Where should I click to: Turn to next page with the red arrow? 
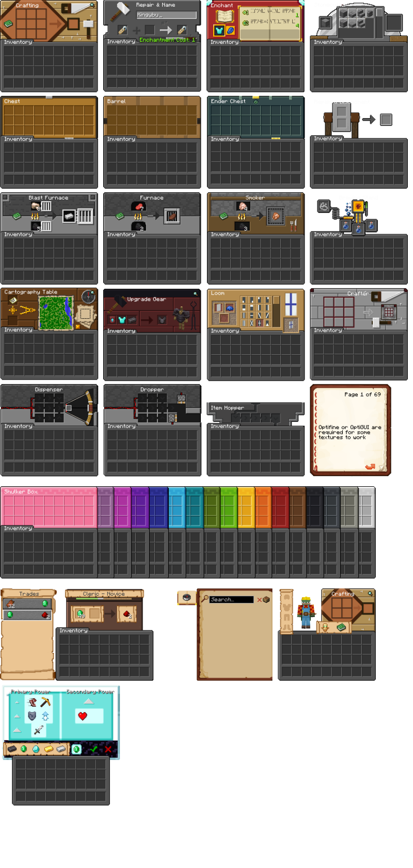pos(370,466)
